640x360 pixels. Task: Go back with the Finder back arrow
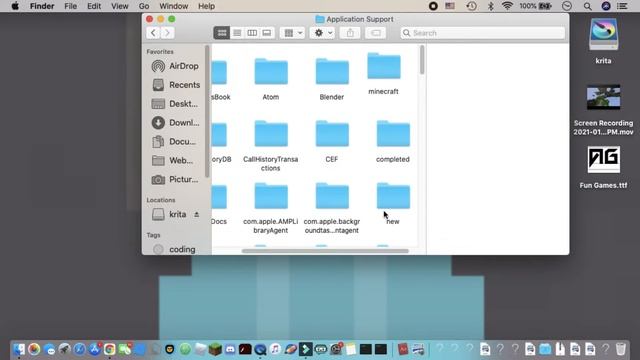click(153, 33)
